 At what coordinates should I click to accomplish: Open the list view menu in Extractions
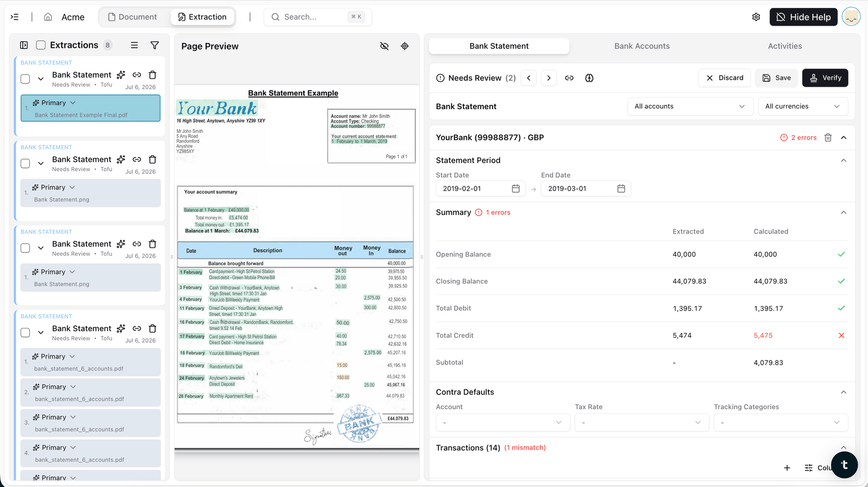pos(134,45)
